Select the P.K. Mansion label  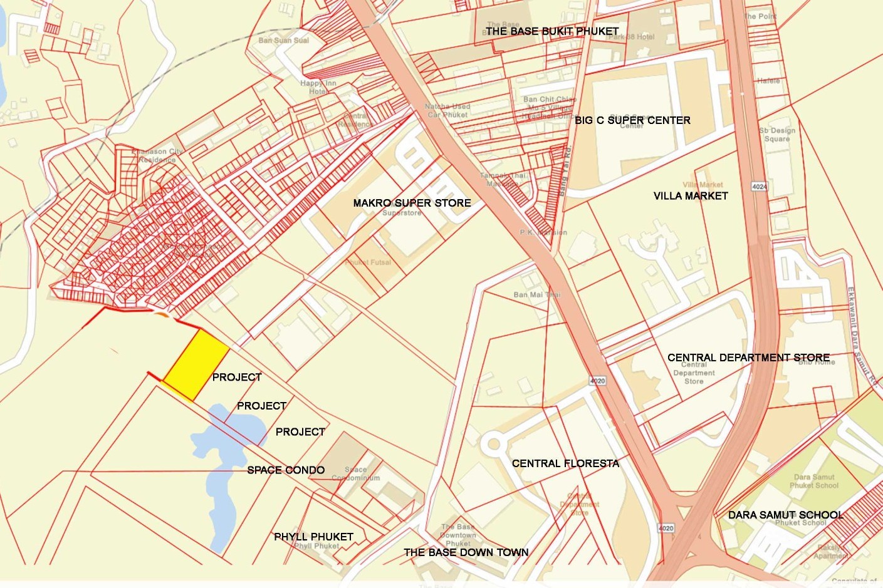[543, 232]
